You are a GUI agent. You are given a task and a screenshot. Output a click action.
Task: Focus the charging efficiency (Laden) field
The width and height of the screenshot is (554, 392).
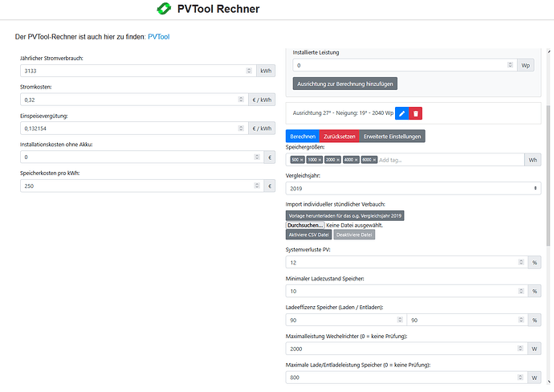346,320
